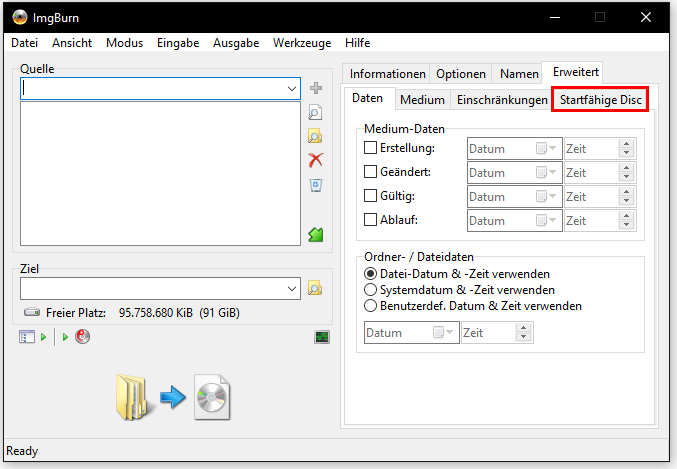Open the Datei menu
The width and height of the screenshot is (677, 469).
pyautogui.click(x=25, y=43)
